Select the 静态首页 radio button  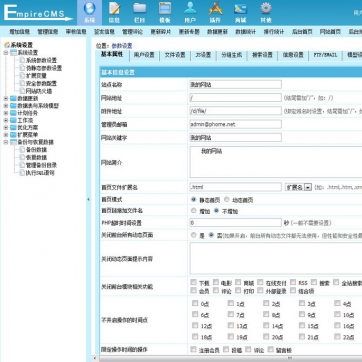(194, 200)
